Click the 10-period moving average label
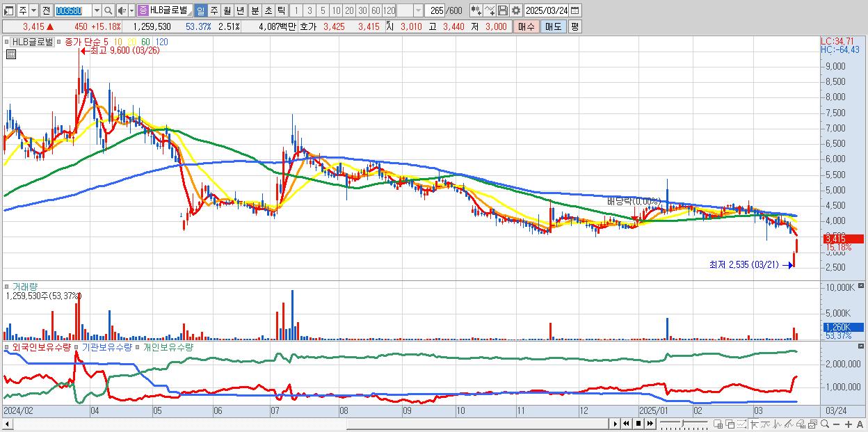868x432 pixels. pos(118,42)
